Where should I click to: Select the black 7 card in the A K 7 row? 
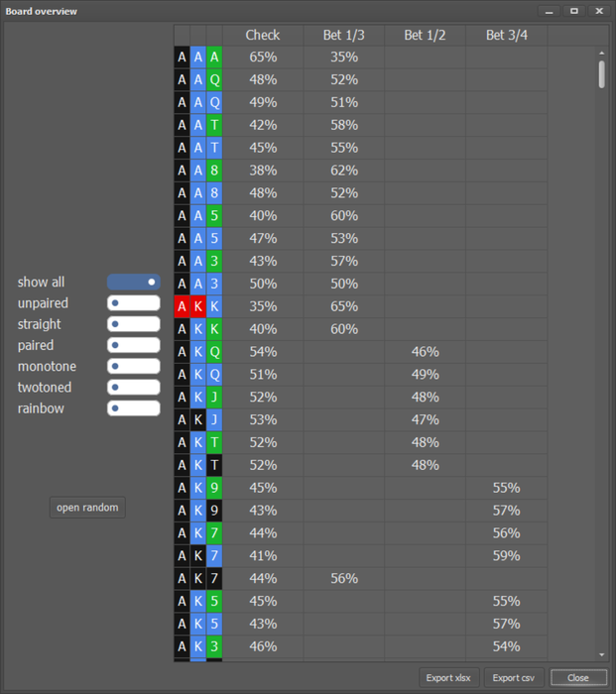(x=214, y=578)
